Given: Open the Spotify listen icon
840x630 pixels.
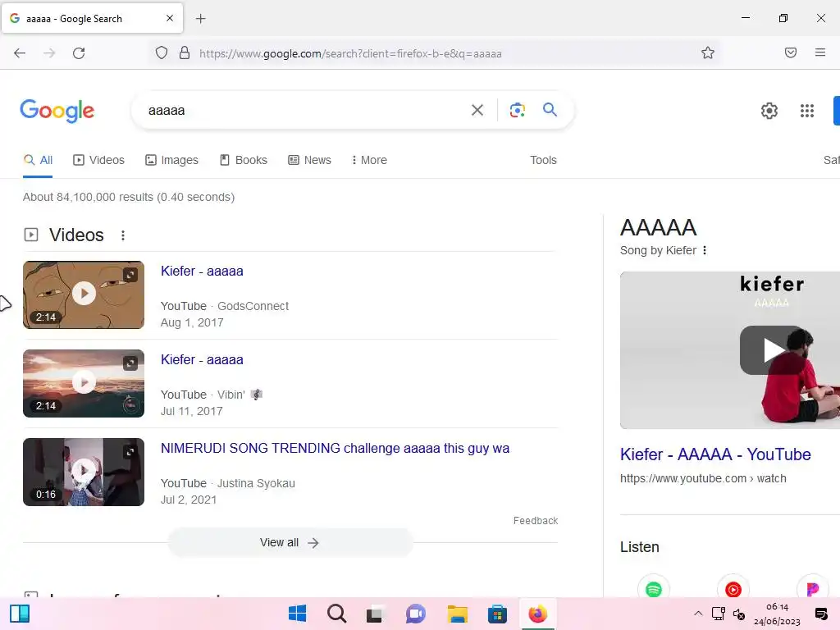Looking at the screenshot, I should point(654,589).
